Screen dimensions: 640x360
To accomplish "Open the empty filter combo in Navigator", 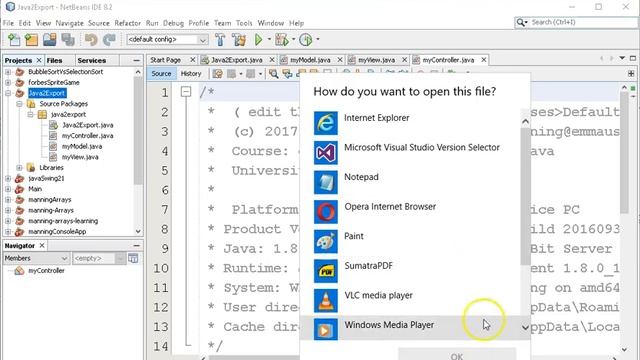I will pos(98,258).
